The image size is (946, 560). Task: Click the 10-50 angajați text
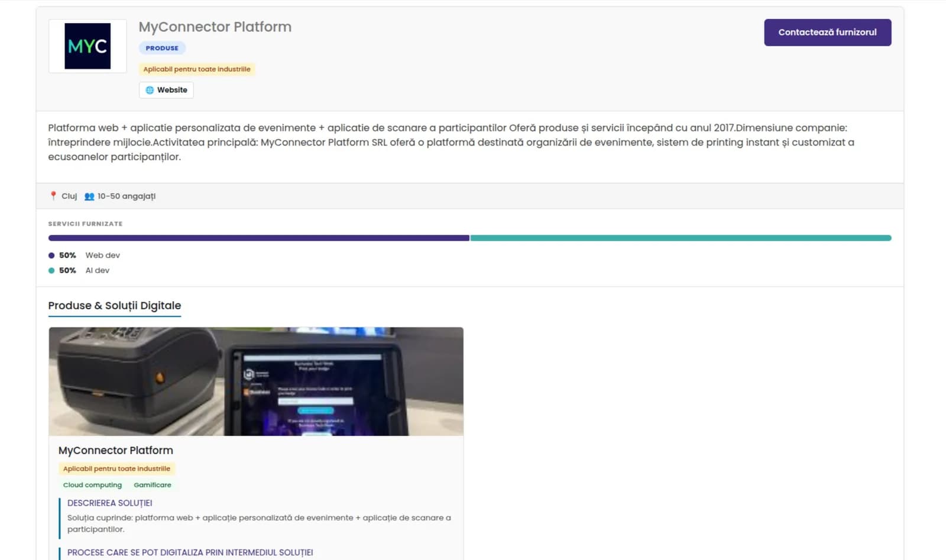point(127,196)
